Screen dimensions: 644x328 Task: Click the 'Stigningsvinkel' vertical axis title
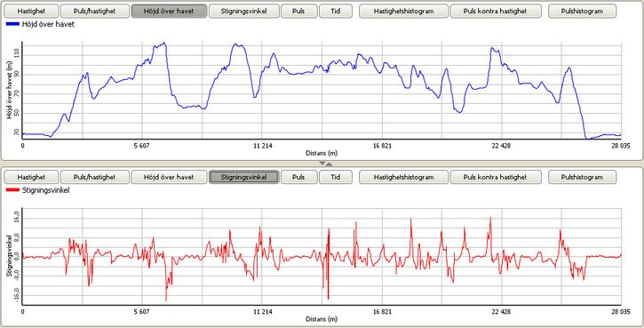pyautogui.click(x=9, y=256)
